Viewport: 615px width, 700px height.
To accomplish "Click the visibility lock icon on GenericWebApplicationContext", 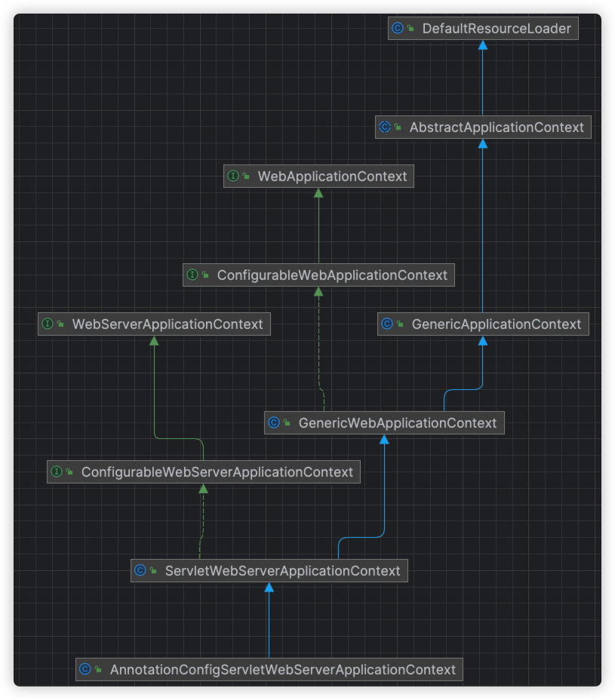I will pos(288,422).
